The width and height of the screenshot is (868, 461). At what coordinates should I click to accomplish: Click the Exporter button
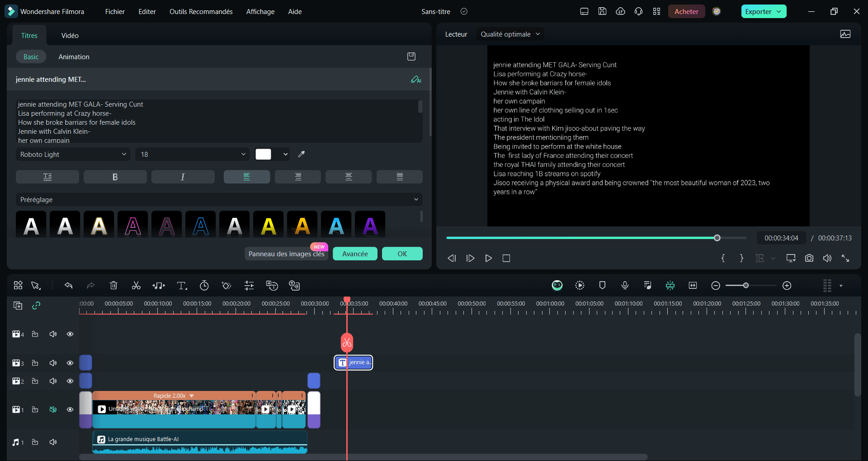(764, 12)
